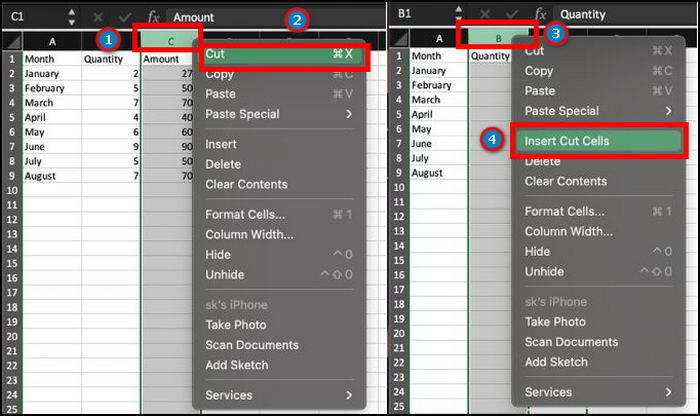Open Column Width... in left context menu
Viewport: 700px width, 416px height.
tap(279, 235)
